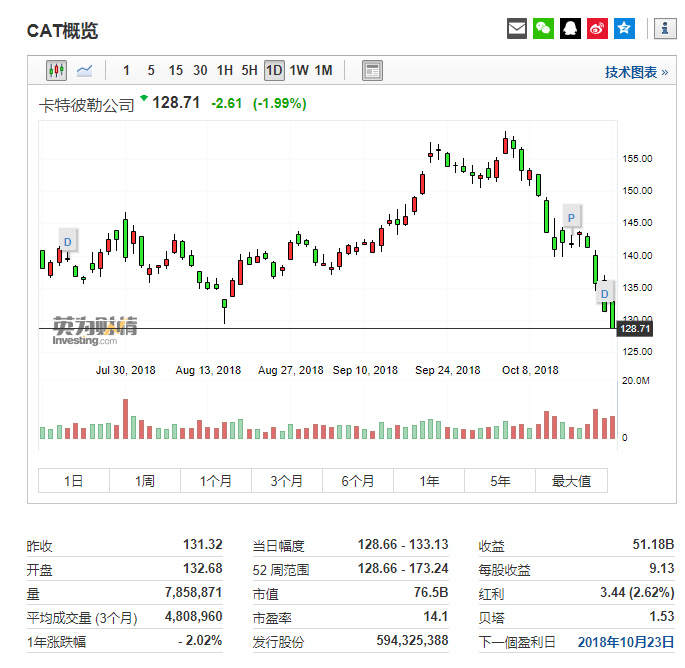Select the 1周 range tab

pyautogui.click(x=145, y=481)
